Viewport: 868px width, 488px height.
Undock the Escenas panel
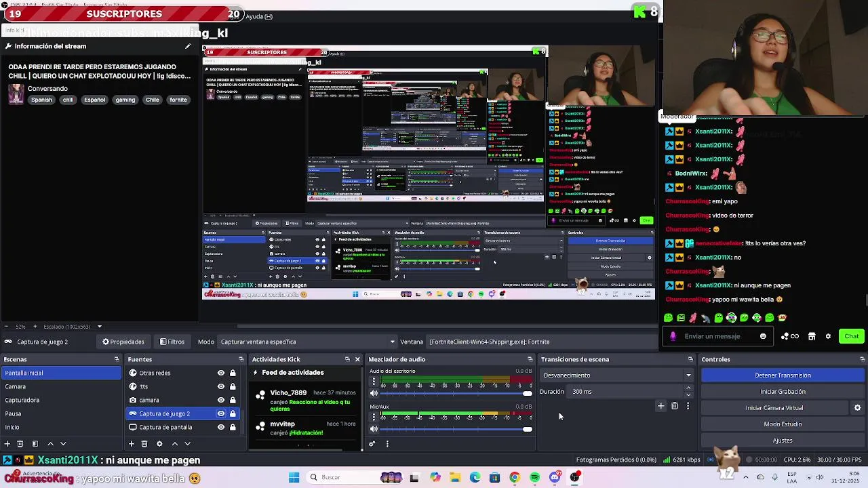(117, 359)
